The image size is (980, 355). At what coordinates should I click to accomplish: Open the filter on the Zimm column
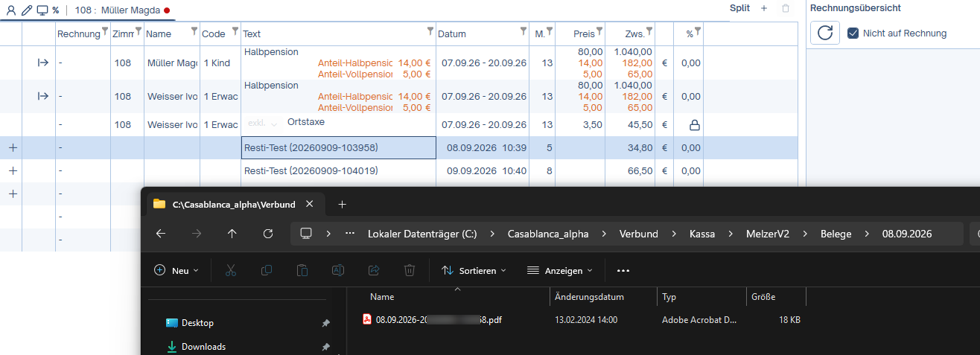pos(138,31)
